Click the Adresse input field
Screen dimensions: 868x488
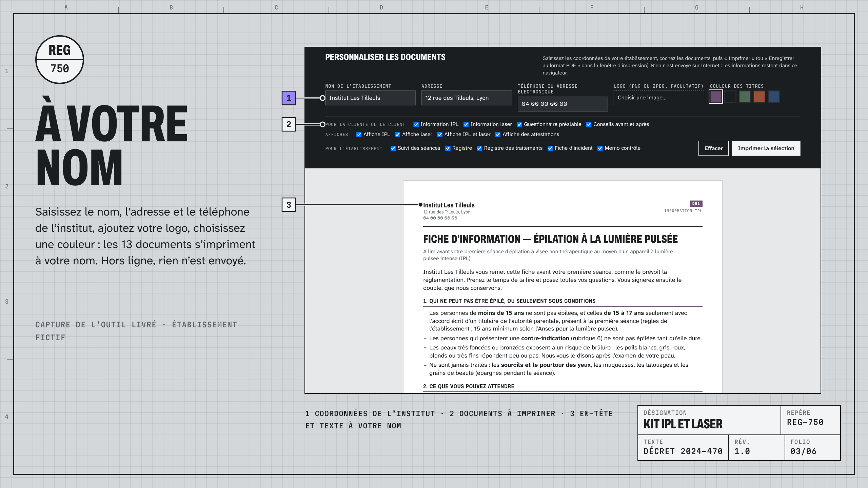pyautogui.click(x=467, y=98)
